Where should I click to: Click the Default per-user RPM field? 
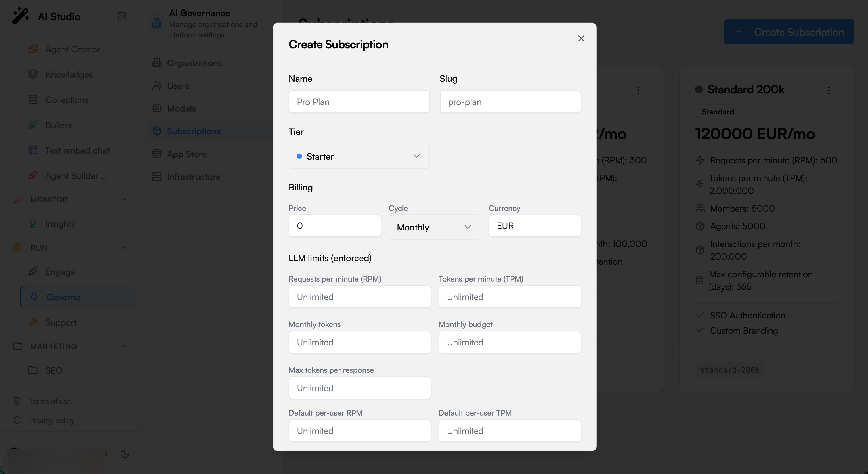pos(360,431)
